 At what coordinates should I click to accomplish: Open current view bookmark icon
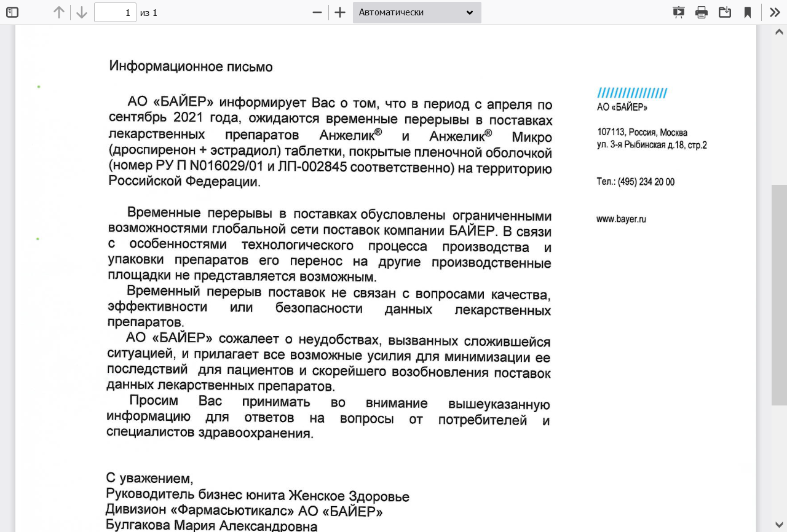click(x=748, y=12)
